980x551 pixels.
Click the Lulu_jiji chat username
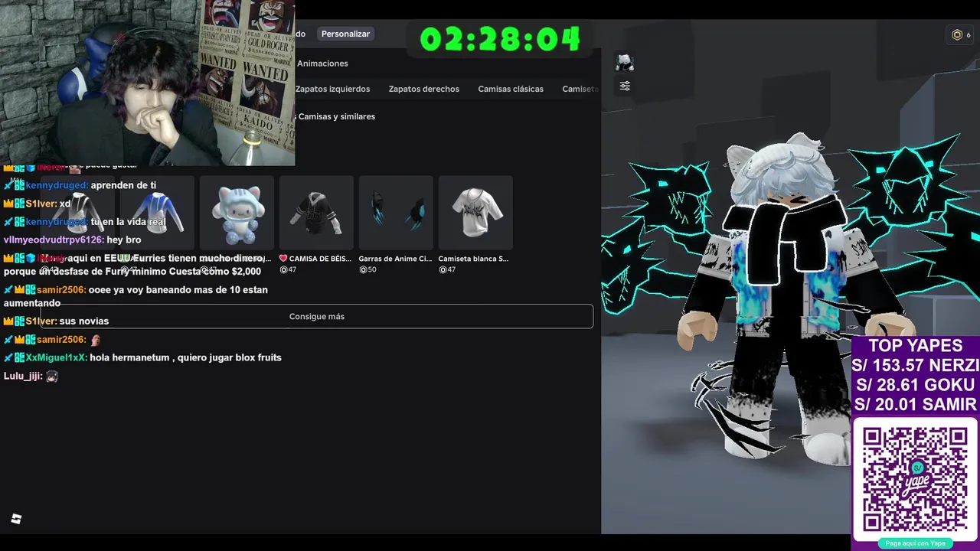tap(22, 376)
